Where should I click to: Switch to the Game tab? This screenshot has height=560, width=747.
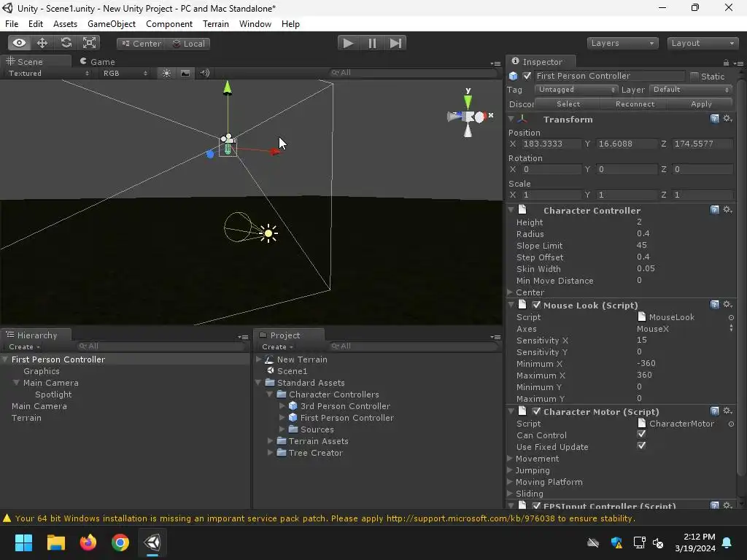98,62
